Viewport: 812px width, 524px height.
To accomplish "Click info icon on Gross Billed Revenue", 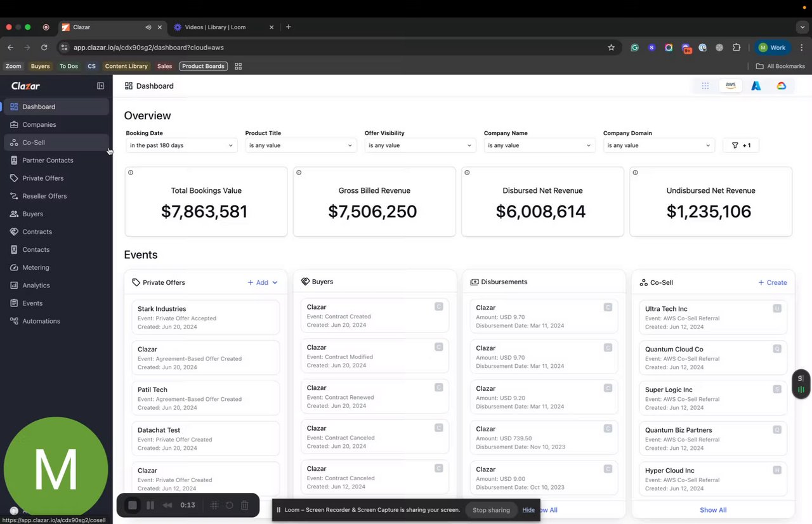I will (x=299, y=173).
